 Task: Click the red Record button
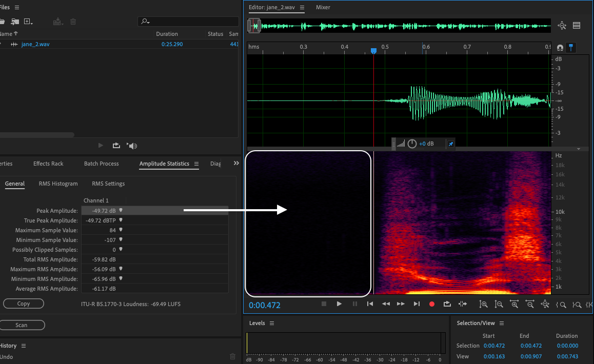(x=432, y=304)
